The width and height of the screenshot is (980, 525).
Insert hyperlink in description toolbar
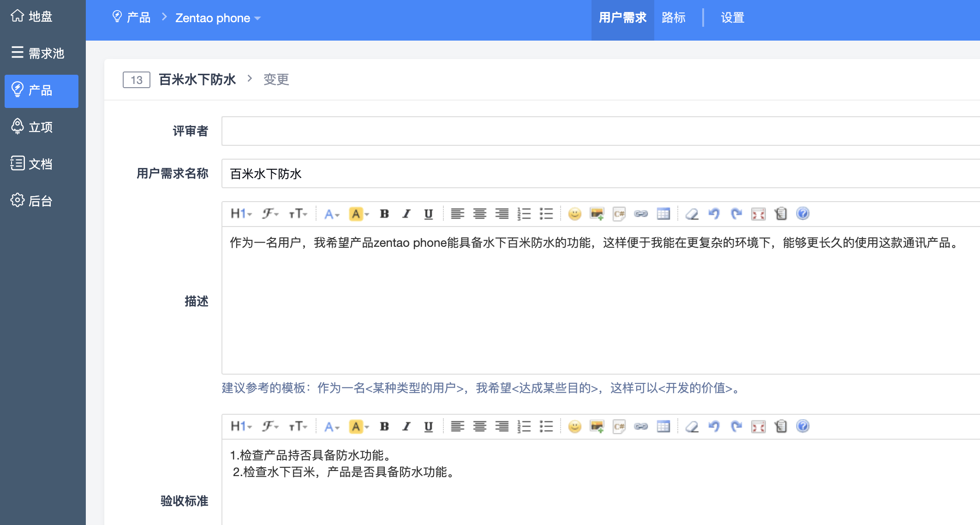pyautogui.click(x=641, y=214)
